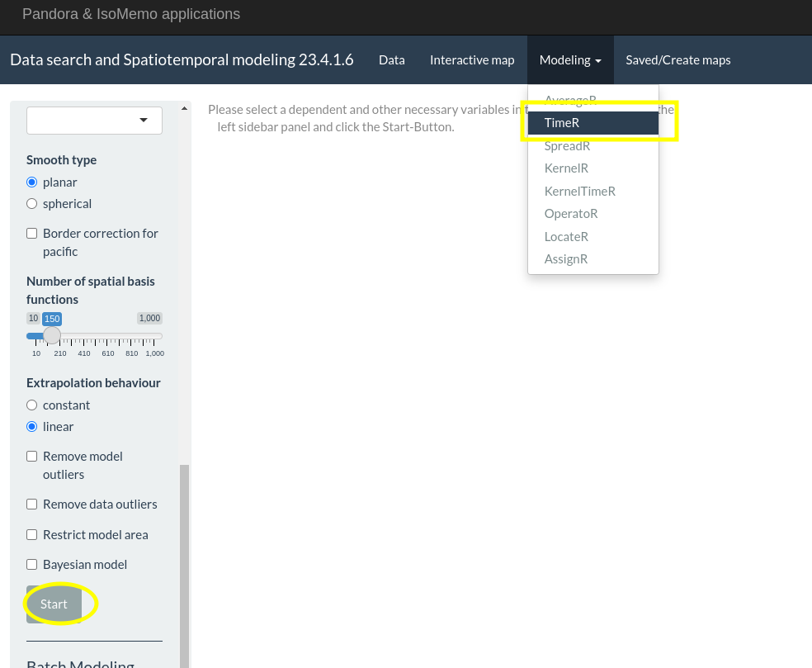Check Restrict model area
812x668 pixels.
(31, 534)
